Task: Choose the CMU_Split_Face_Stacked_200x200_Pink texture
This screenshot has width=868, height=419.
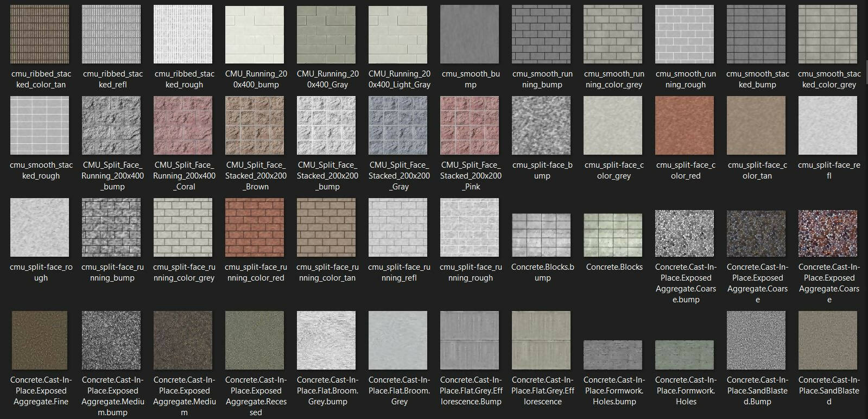Action: [470, 126]
